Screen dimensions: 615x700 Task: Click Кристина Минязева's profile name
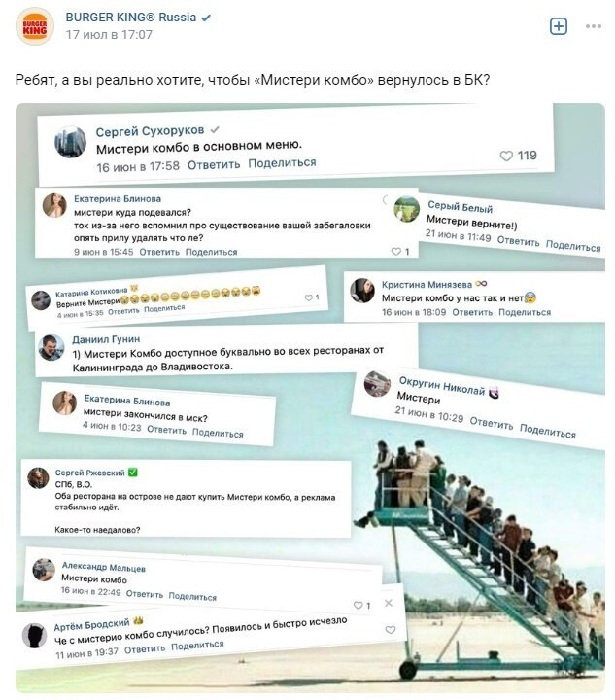[427, 284]
